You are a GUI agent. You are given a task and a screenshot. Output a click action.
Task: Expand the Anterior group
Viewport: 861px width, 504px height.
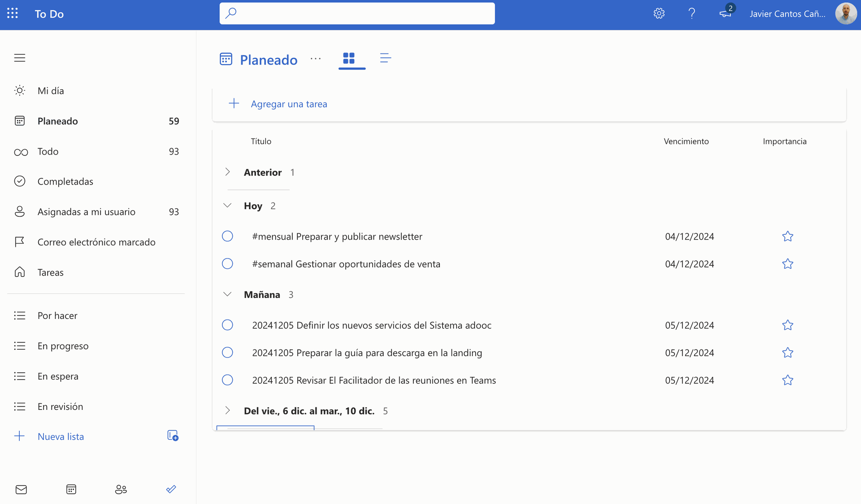pos(227,172)
